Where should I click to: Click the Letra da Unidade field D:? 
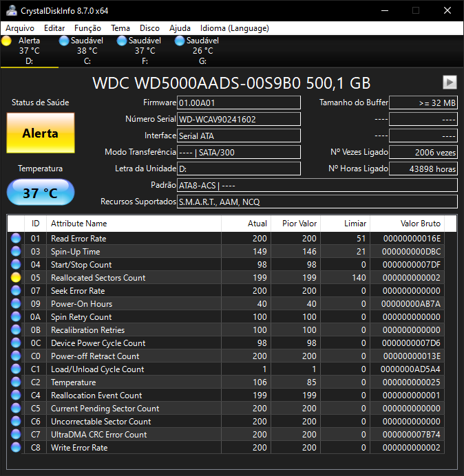point(239,169)
